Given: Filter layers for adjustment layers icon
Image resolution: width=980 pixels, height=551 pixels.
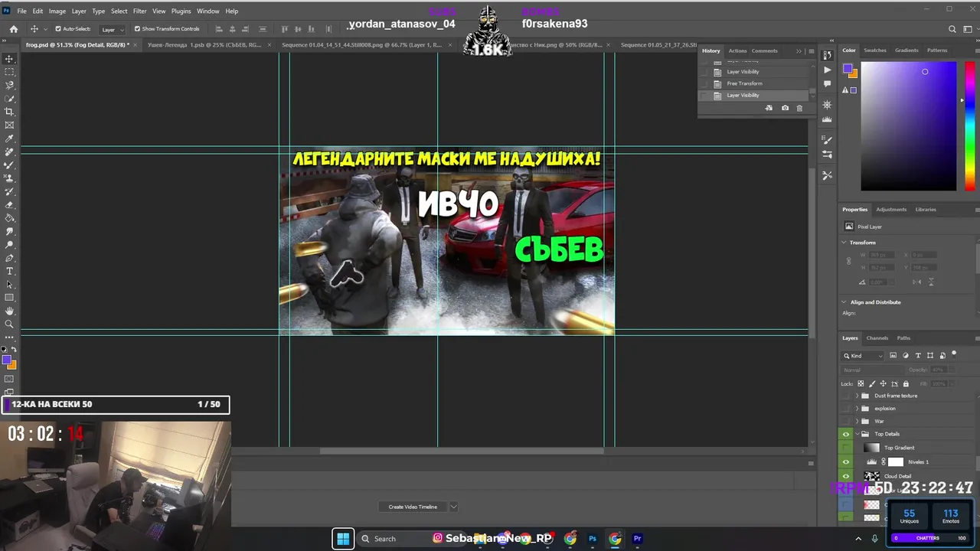Looking at the screenshot, I should pyautogui.click(x=906, y=355).
